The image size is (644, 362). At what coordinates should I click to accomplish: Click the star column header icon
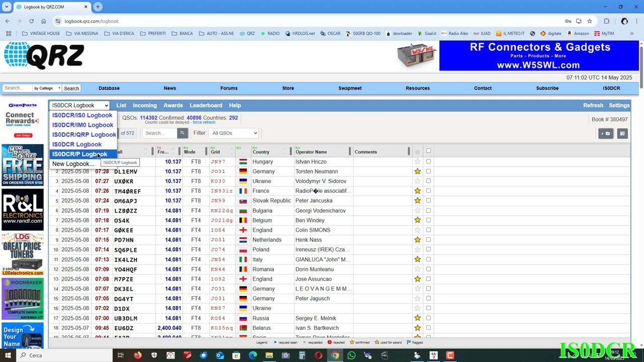tap(417, 151)
